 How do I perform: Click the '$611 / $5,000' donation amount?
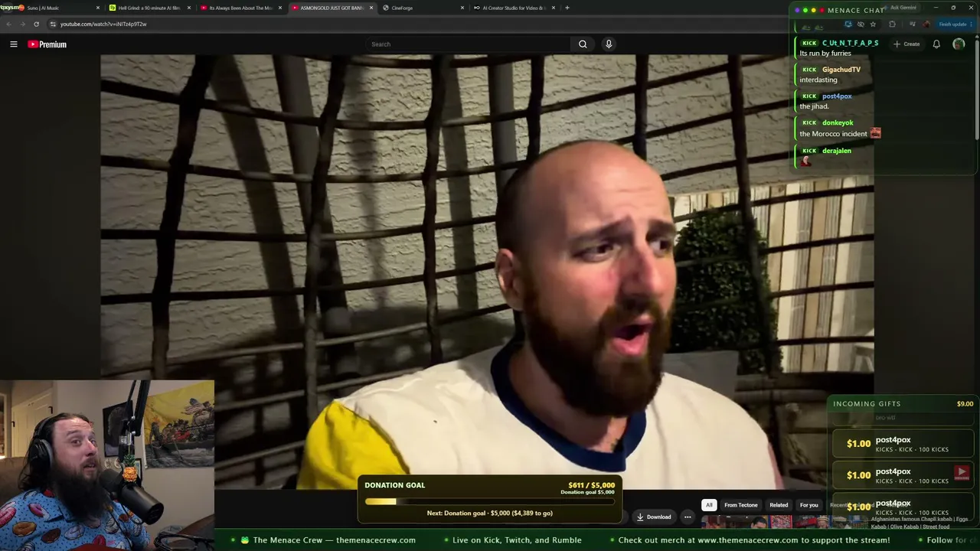pyautogui.click(x=591, y=485)
